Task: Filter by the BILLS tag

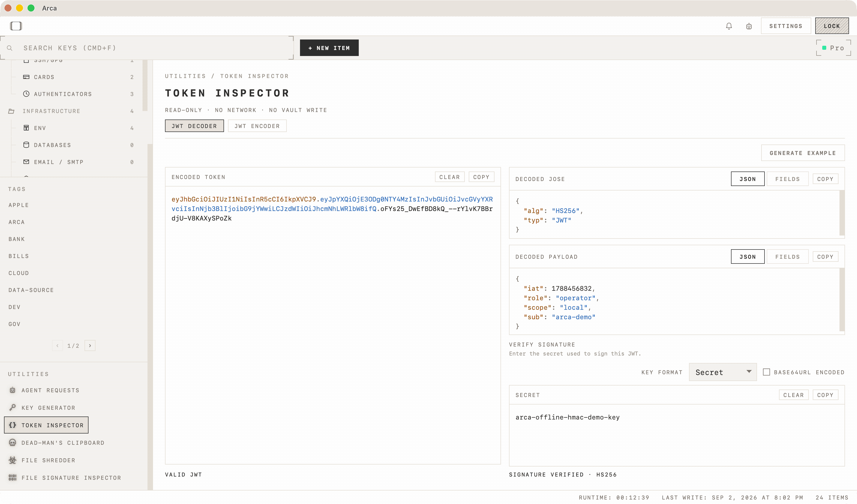Action: [19, 256]
